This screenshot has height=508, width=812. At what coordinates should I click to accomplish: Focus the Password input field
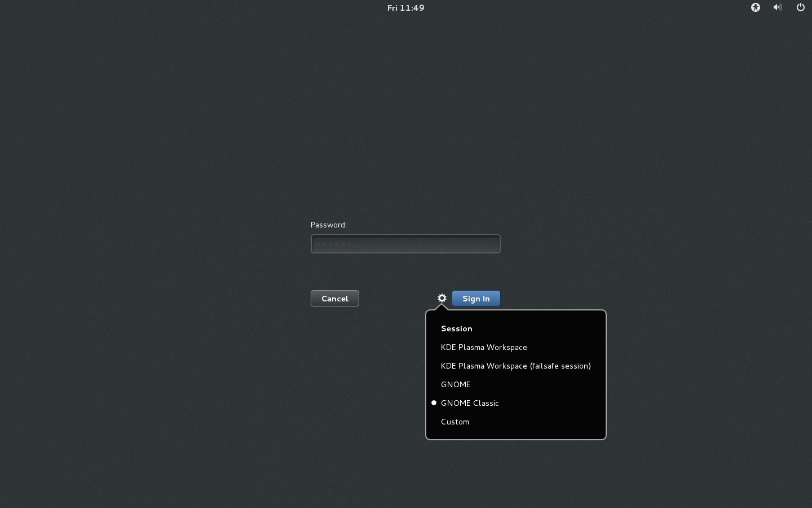[405, 244]
